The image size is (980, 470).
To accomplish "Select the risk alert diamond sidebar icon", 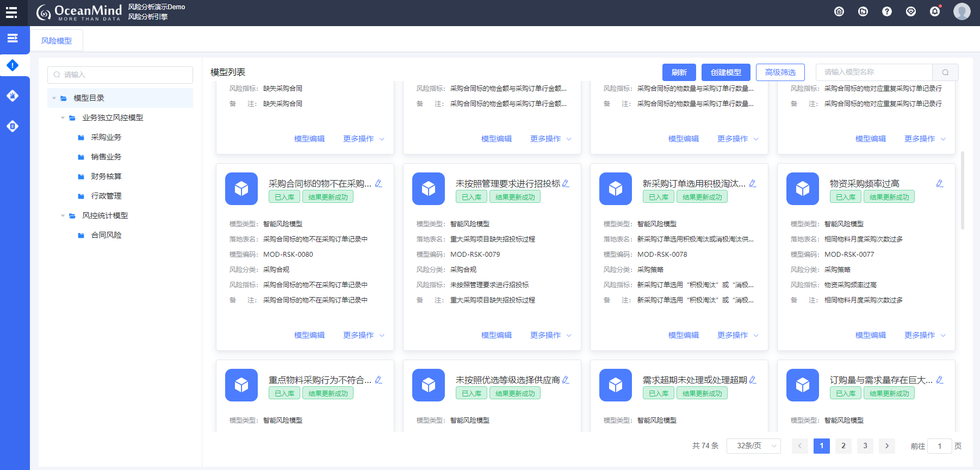I will click(13, 65).
